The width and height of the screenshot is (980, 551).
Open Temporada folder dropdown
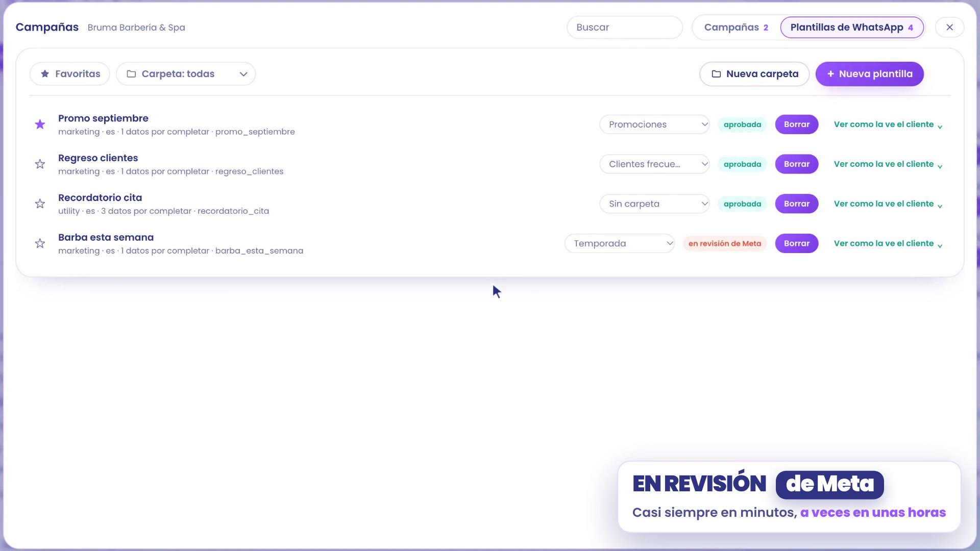tap(620, 244)
